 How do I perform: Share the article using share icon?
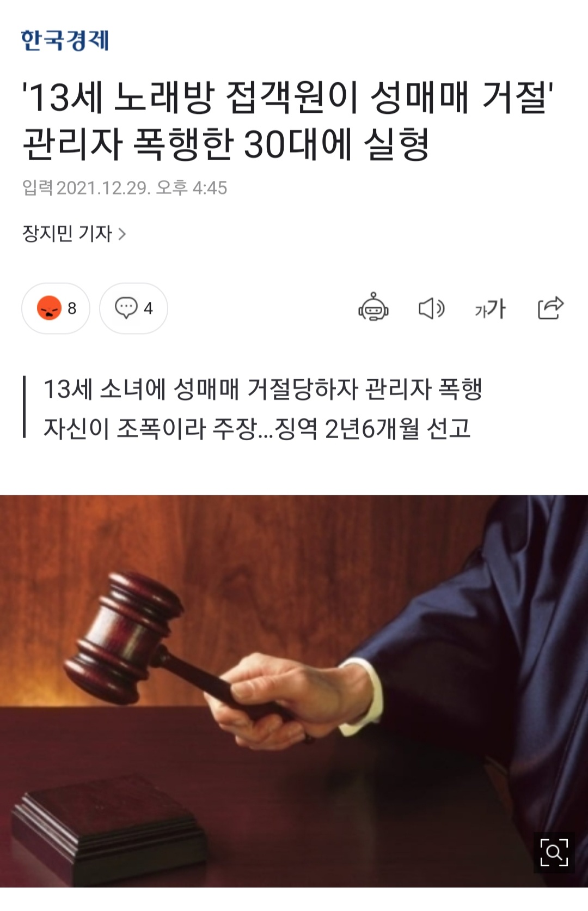pyautogui.click(x=550, y=308)
